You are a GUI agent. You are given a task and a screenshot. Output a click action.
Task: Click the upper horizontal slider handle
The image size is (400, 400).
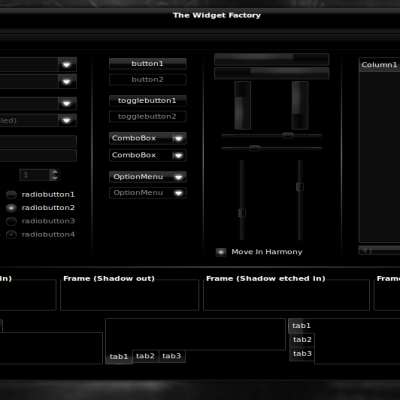pyautogui.click(x=288, y=135)
